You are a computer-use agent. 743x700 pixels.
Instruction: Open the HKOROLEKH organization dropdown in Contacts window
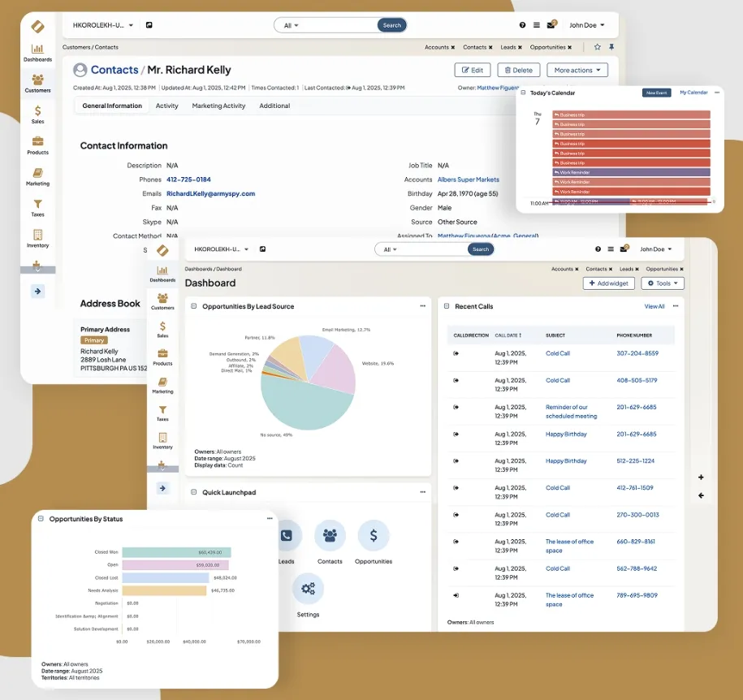(103, 25)
